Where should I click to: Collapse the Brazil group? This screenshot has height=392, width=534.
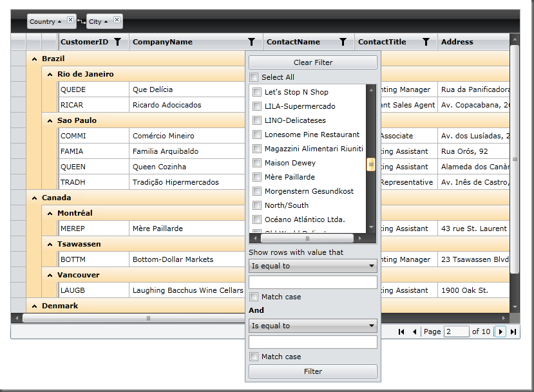[x=34, y=59]
